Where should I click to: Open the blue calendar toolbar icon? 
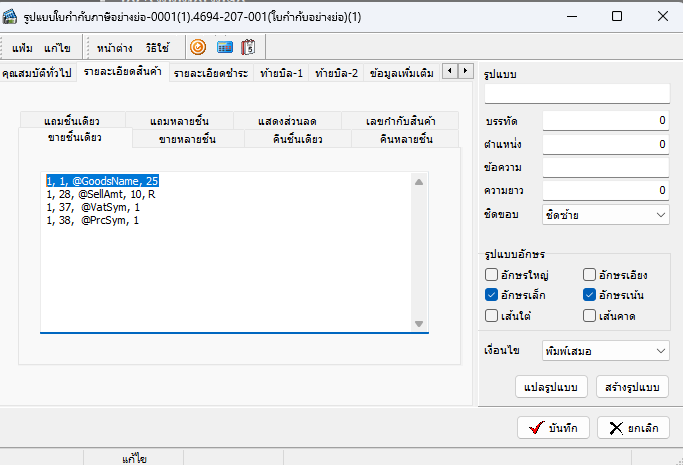pyautogui.click(x=225, y=47)
